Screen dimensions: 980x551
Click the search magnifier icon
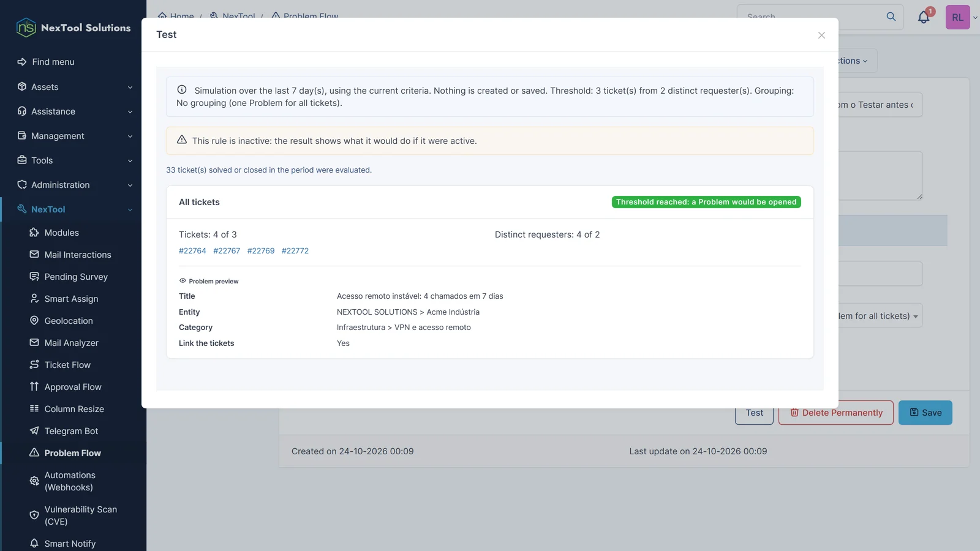(x=891, y=17)
